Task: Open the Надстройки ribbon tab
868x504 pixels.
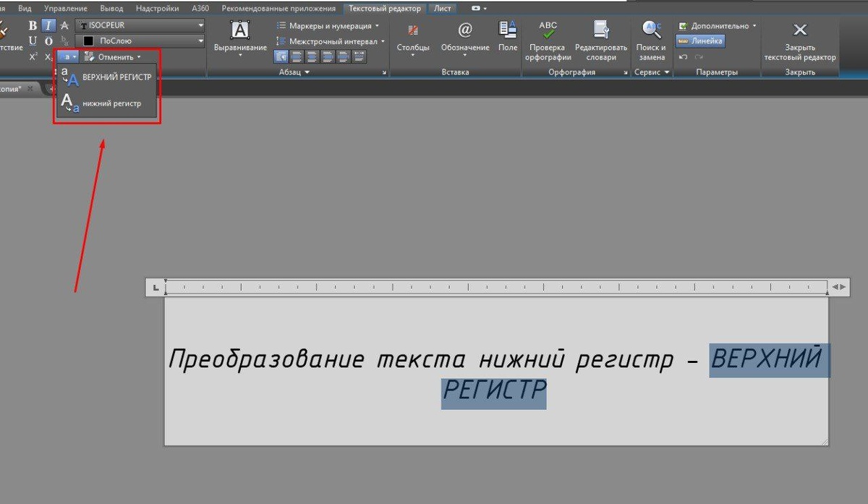Action: pos(158,8)
